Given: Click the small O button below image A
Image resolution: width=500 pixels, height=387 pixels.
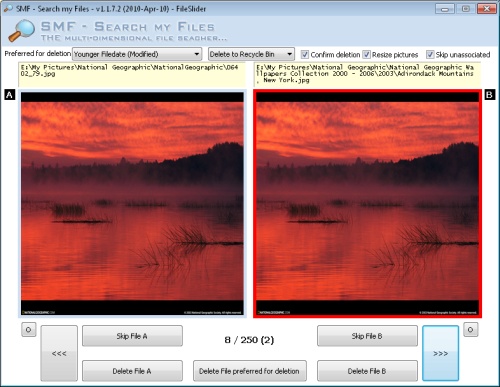Looking at the screenshot, I should [29, 330].
